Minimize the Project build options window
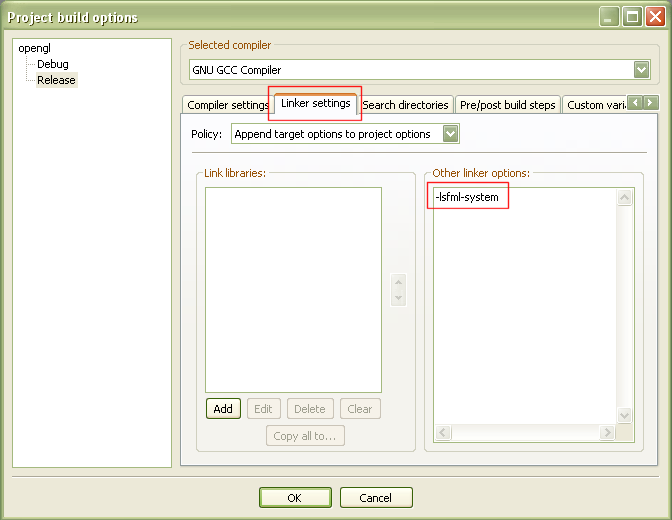The image size is (672, 520). 609,17
